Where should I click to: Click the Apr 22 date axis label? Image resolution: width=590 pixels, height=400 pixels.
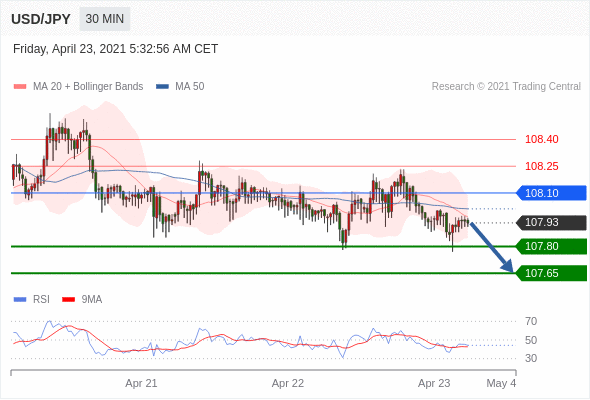tap(288, 383)
